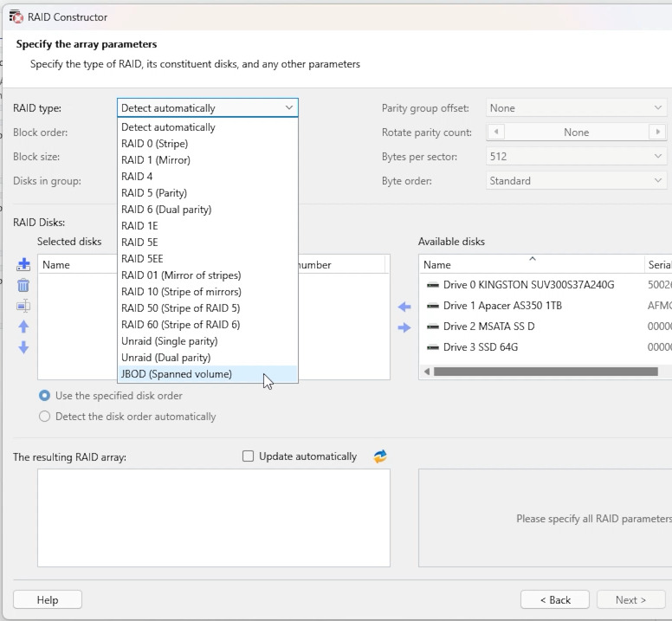Decrease Rotate parity count with left arrow
672x621 pixels.
(496, 132)
